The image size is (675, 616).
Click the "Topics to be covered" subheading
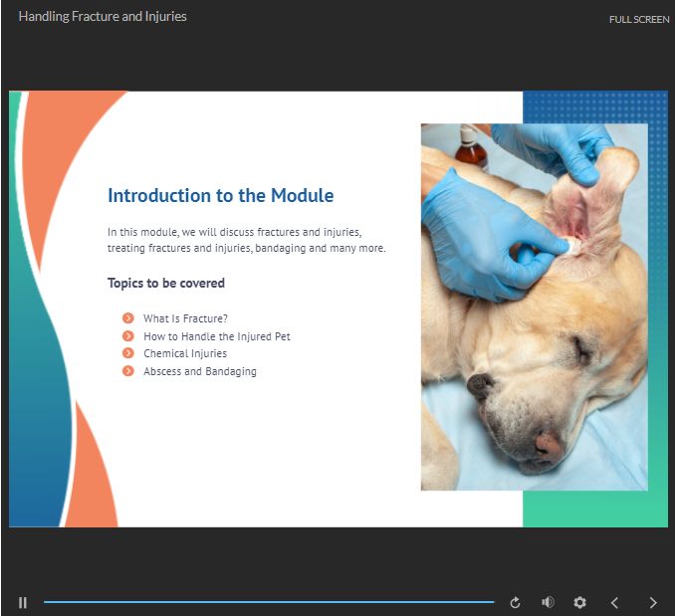[x=166, y=284]
